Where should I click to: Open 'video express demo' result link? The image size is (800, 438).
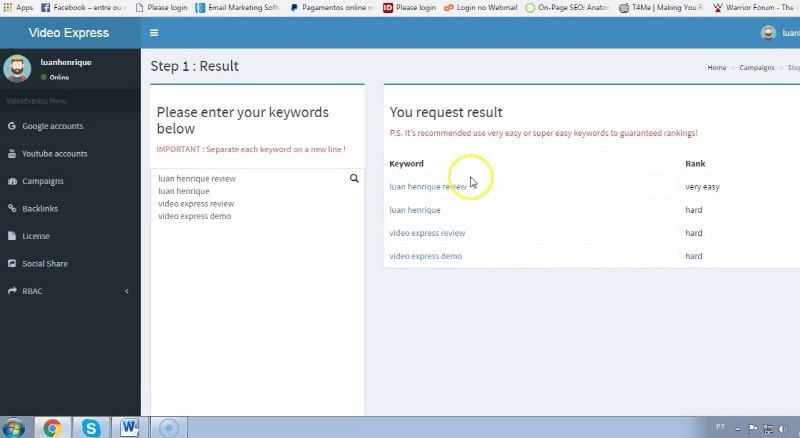[426, 256]
